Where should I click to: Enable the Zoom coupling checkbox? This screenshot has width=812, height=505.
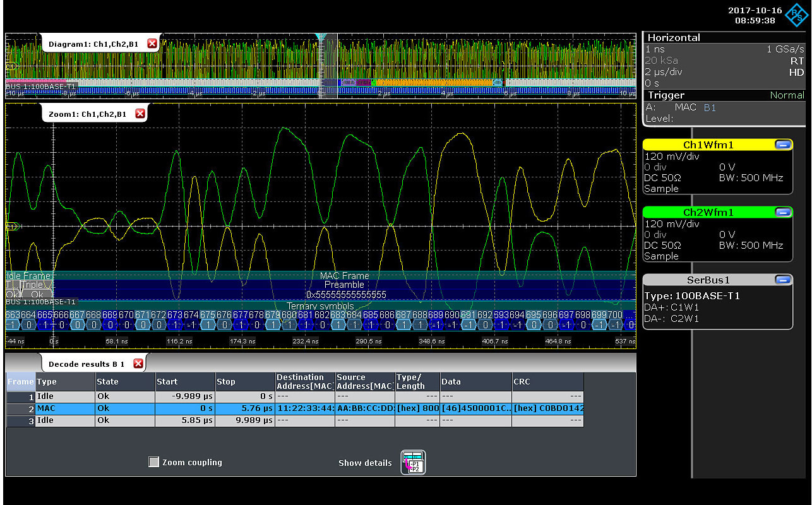click(153, 461)
